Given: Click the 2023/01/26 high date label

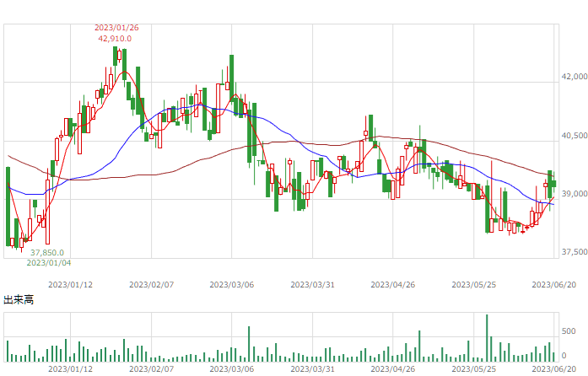Looking at the screenshot, I should (116, 28).
